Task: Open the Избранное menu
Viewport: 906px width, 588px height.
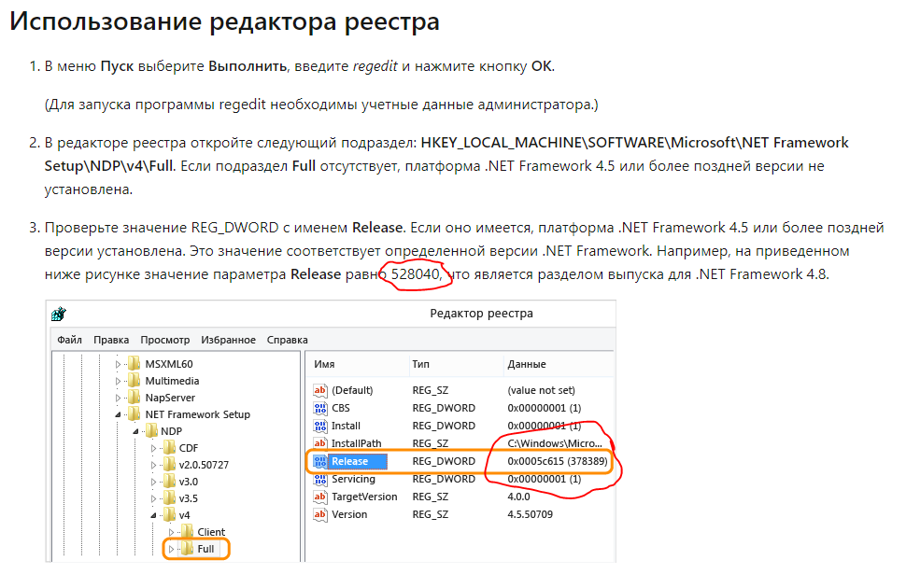Action: click(228, 340)
